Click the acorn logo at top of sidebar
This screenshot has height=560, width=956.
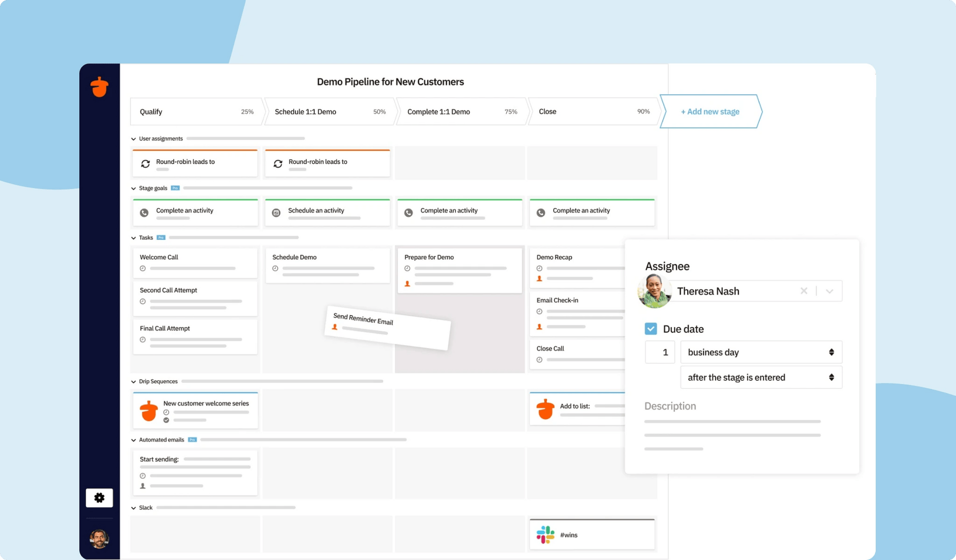point(99,87)
